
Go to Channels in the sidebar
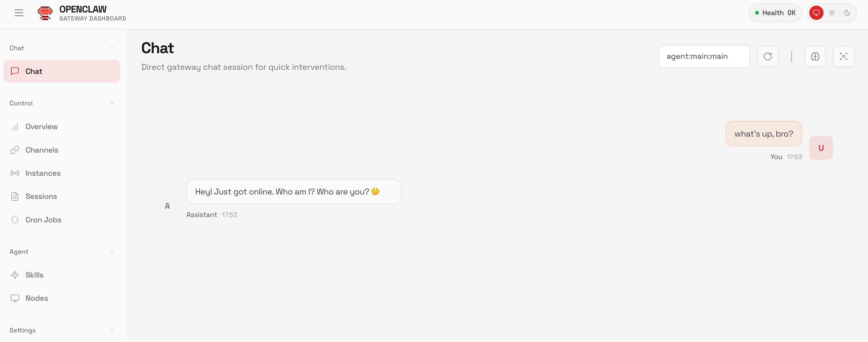coord(42,150)
